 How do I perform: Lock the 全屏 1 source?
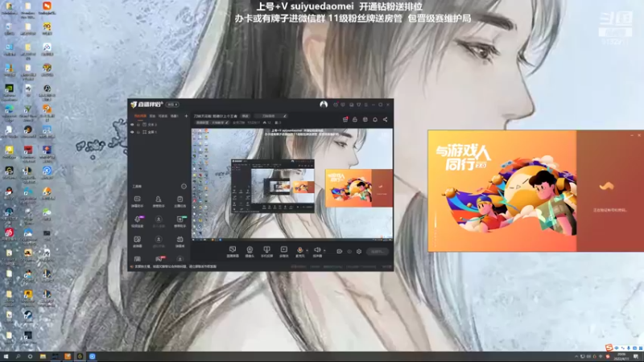coord(138,132)
